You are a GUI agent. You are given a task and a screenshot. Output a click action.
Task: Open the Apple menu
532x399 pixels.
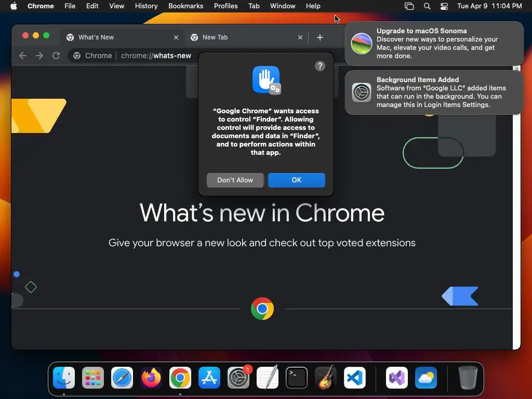coord(14,6)
